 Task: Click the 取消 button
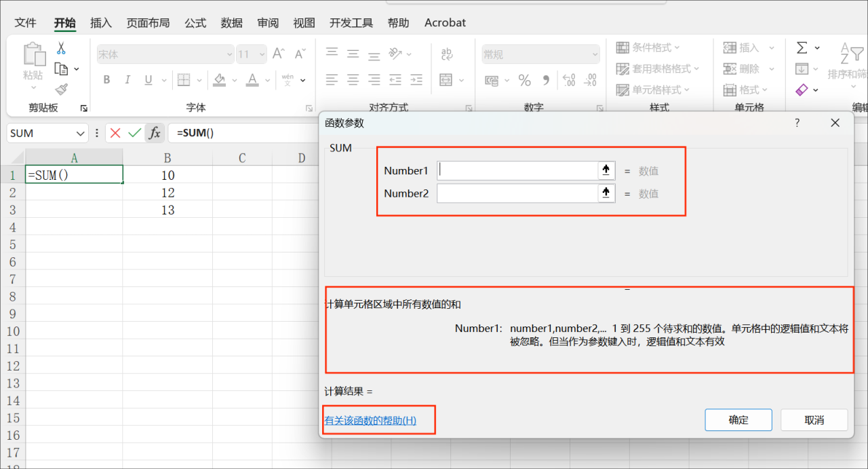pyautogui.click(x=814, y=420)
